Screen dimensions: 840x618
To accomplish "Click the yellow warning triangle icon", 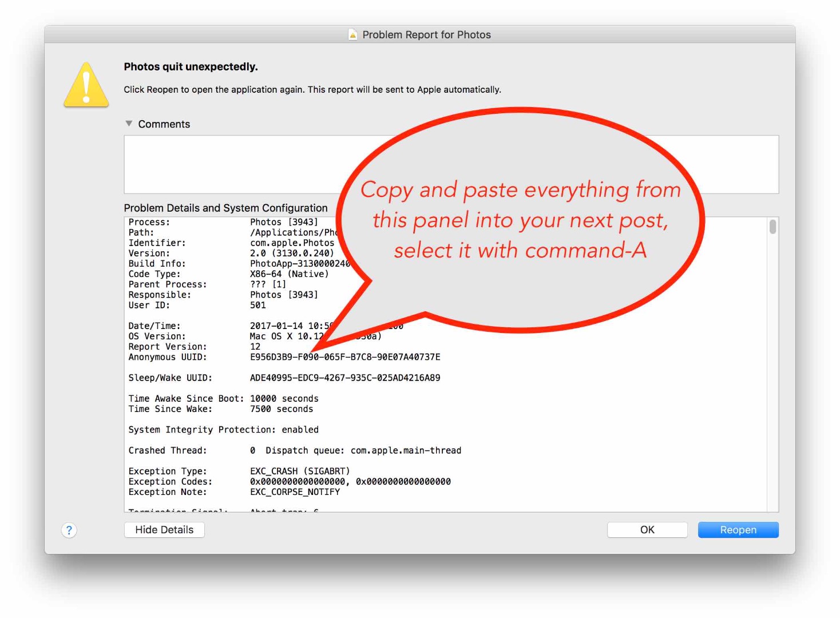I will point(86,85).
